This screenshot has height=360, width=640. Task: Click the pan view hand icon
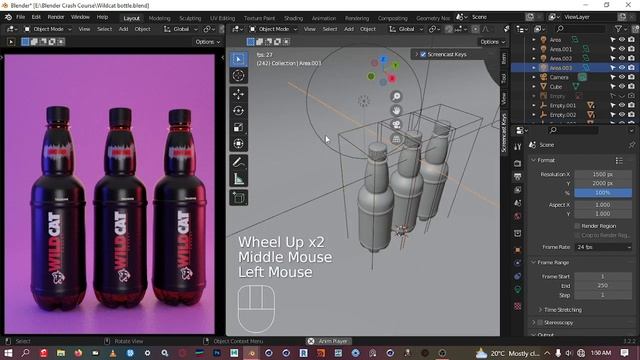click(x=396, y=110)
